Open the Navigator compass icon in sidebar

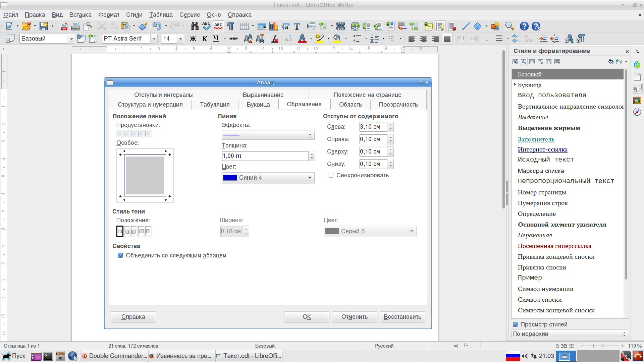click(x=637, y=112)
